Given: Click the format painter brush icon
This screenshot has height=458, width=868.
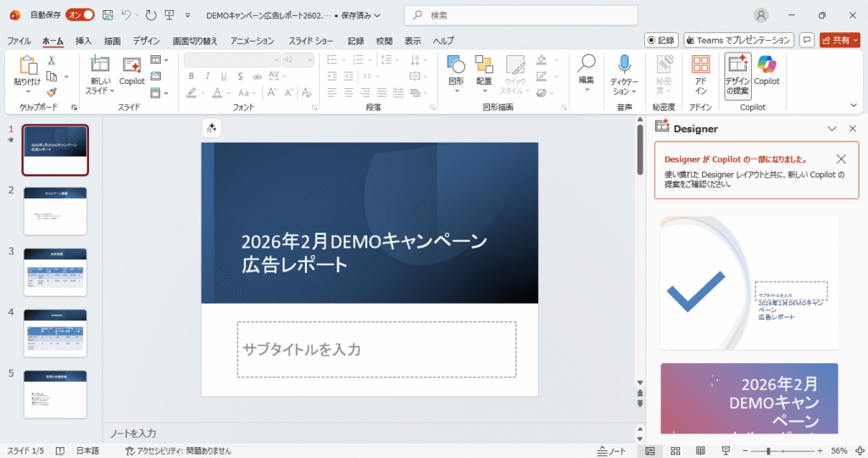Looking at the screenshot, I should tap(51, 92).
